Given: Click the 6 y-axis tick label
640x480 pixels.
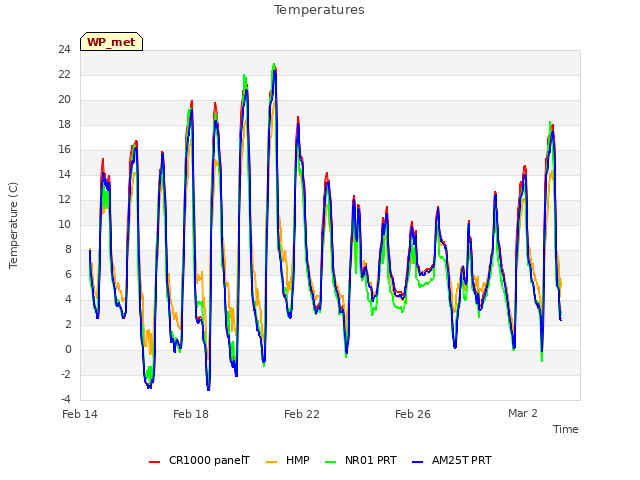Looking at the screenshot, I should pyautogui.click(x=68, y=274).
